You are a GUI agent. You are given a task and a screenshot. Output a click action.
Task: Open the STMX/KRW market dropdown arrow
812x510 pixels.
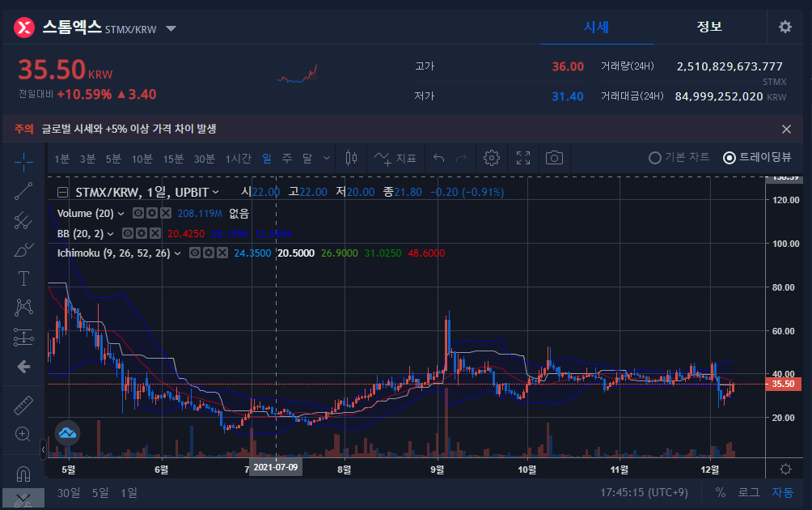tap(171, 28)
